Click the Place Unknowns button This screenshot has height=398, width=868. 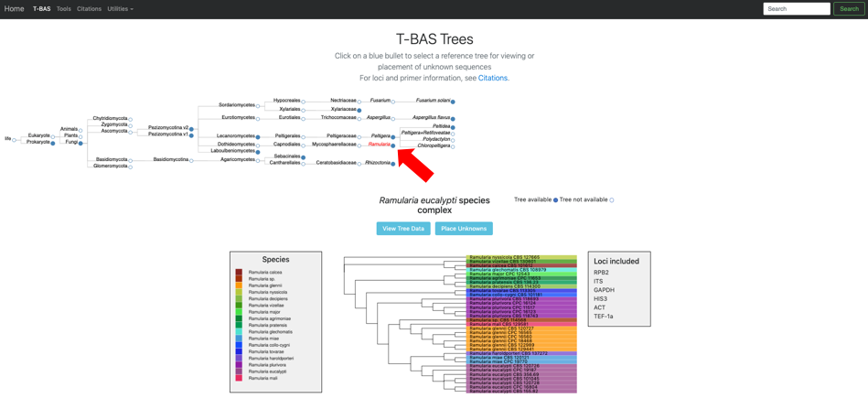[x=464, y=229]
